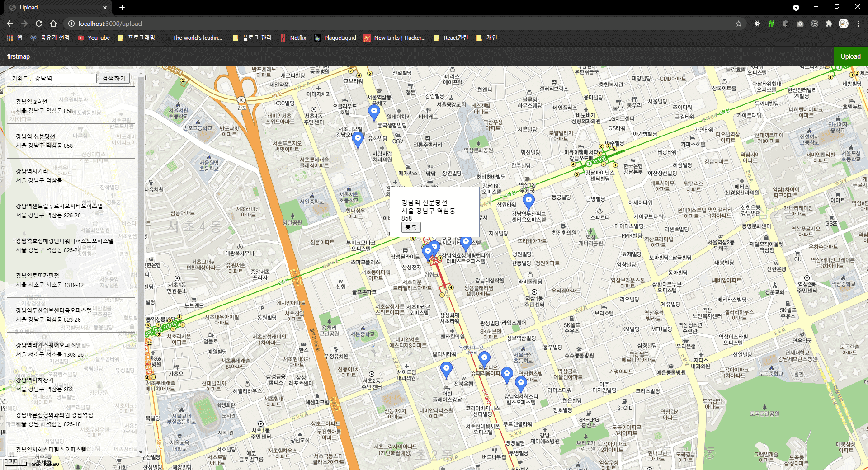The image size is (868, 470).
Task: Select 강남역 신분당선 in results list
Action: (70, 141)
